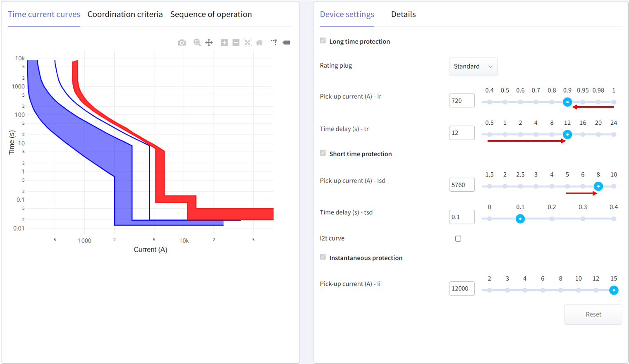Enable the I2t curve checkbox
Viewport: 629px width, 364px height.
[x=458, y=238]
